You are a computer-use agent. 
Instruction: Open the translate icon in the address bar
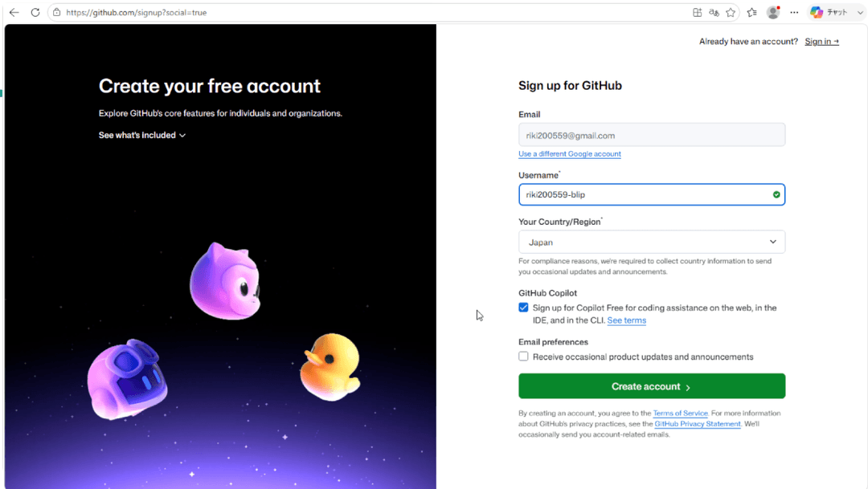(714, 12)
